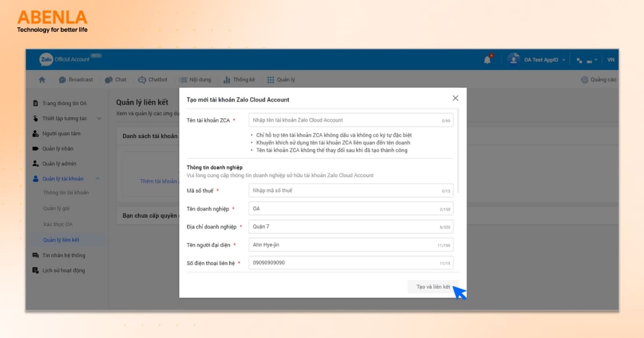Open the VN language selector
The image size is (644, 338).
pyautogui.click(x=611, y=60)
